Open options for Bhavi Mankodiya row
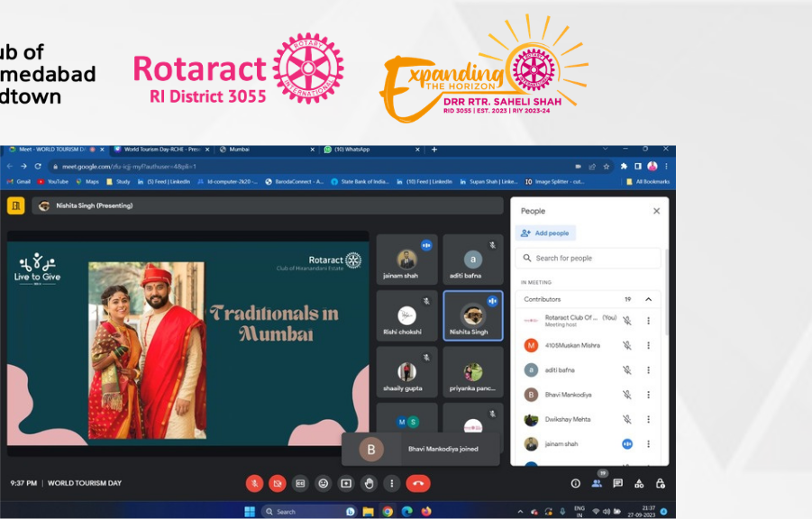Viewport: 812px width, 519px height. pos(648,395)
